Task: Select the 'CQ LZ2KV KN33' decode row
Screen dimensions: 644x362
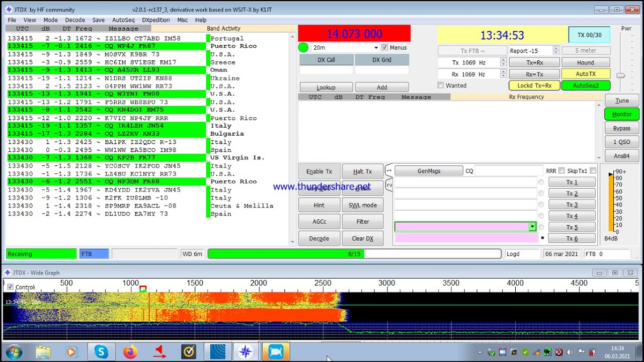Action: 106,134
